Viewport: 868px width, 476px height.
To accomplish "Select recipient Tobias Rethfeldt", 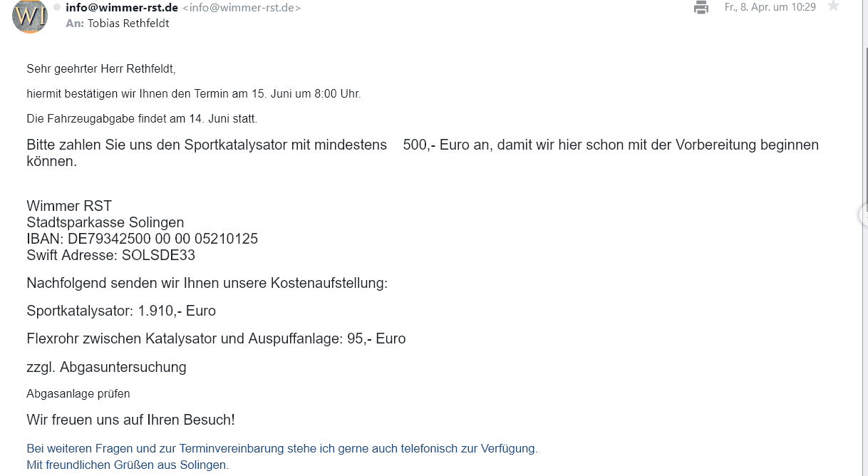I will click(128, 24).
